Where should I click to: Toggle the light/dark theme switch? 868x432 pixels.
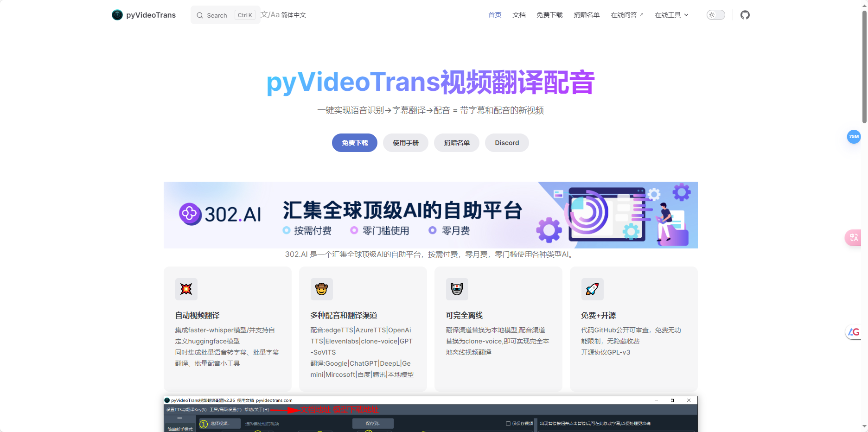point(715,15)
